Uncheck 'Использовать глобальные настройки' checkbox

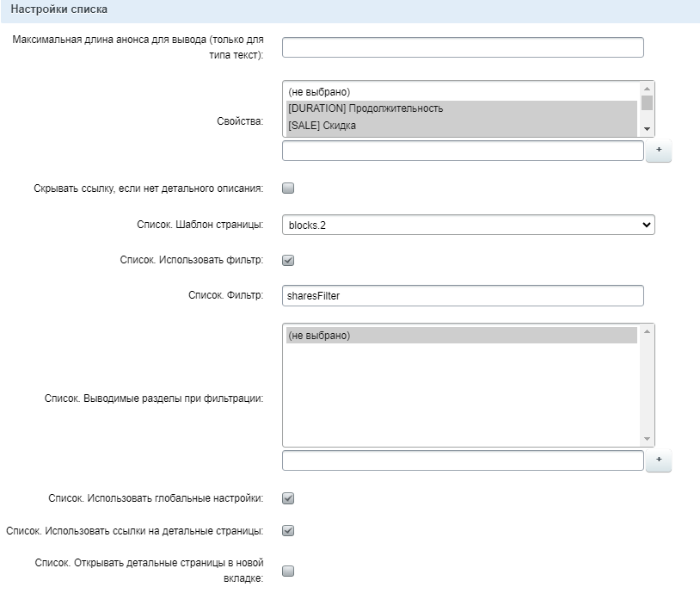pyautogui.click(x=288, y=498)
